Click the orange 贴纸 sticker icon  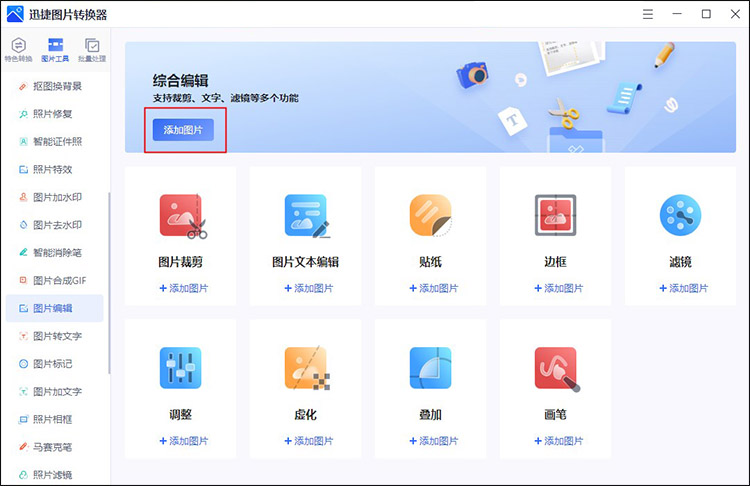pyautogui.click(x=430, y=215)
